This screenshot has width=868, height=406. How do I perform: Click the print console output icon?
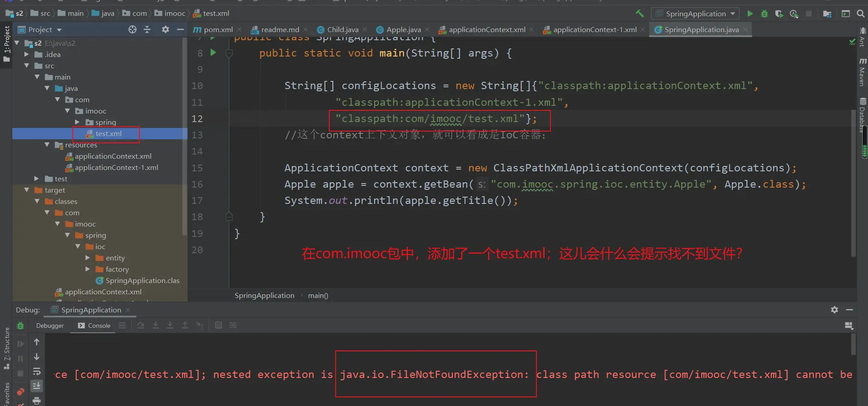click(x=37, y=401)
